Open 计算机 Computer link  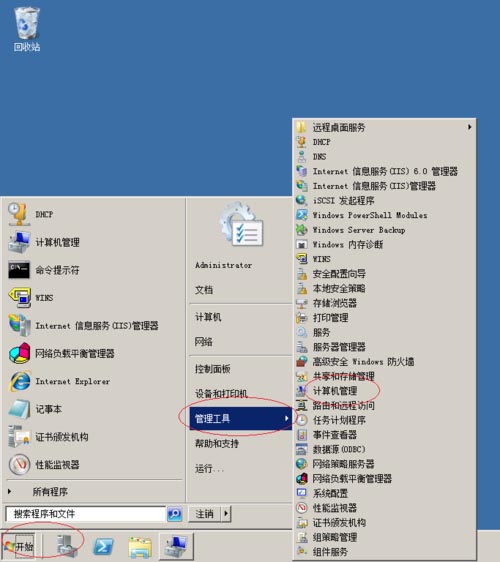pyautogui.click(x=208, y=317)
